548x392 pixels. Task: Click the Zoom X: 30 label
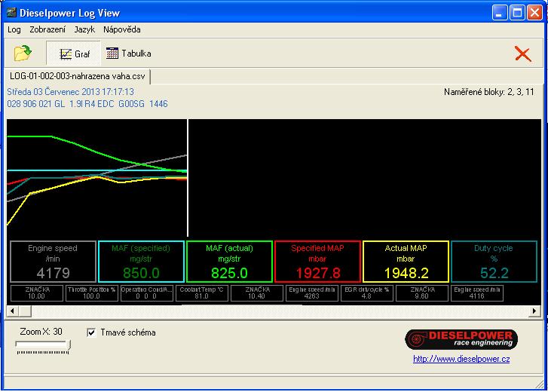41,332
